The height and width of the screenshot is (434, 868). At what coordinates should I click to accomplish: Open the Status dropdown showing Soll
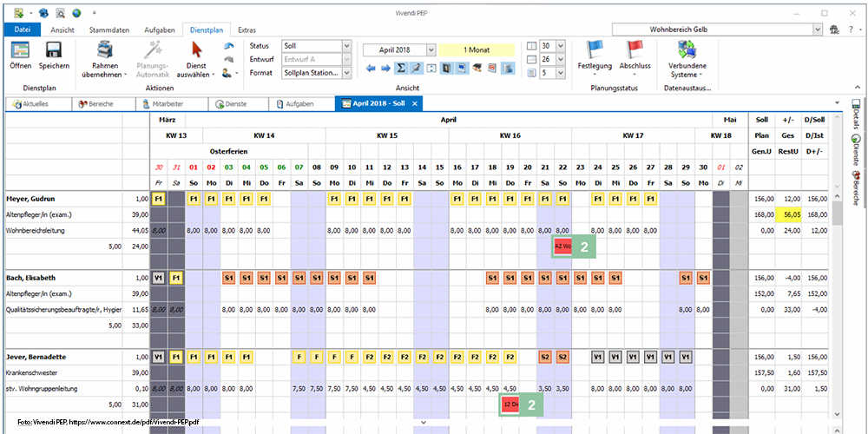(x=346, y=46)
